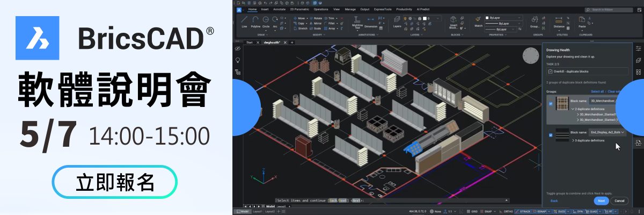The height and width of the screenshot is (215, 644).
Task: Select the Line drawing tool
Action: point(244,21)
